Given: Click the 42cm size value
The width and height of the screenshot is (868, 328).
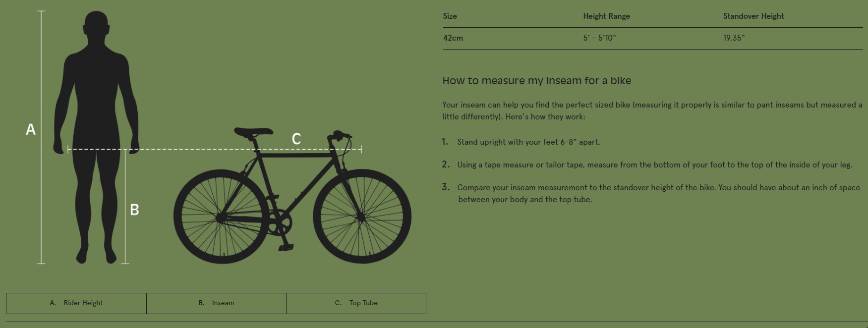Looking at the screenshot, I should point(453,38).
